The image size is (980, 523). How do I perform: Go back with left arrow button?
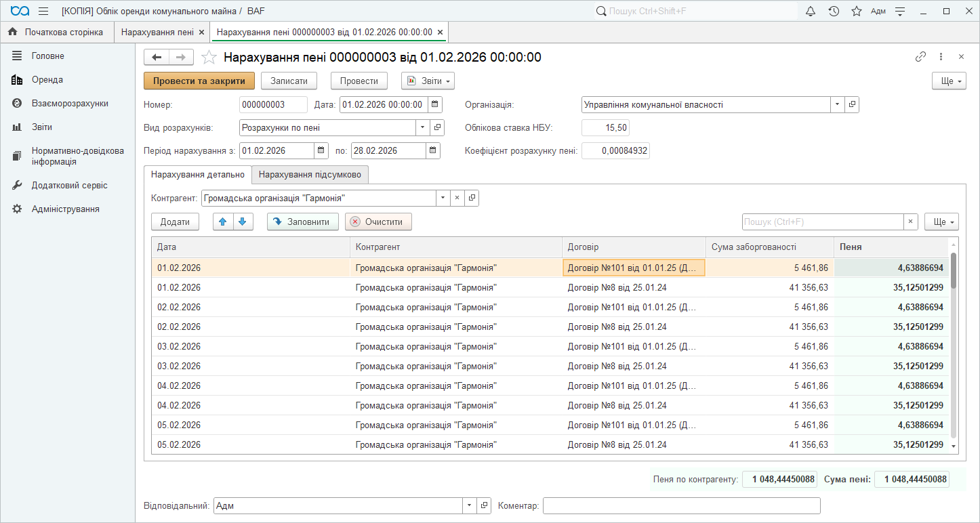[x=157, y=58]
